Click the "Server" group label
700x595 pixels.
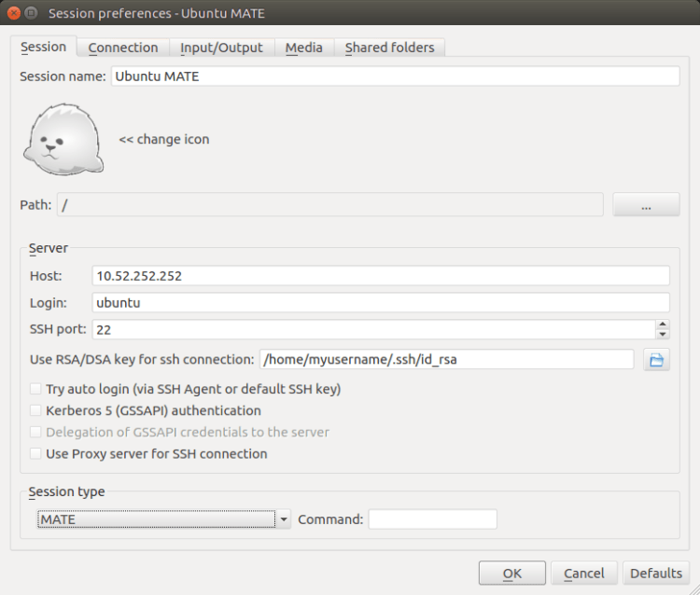point(49,248)
